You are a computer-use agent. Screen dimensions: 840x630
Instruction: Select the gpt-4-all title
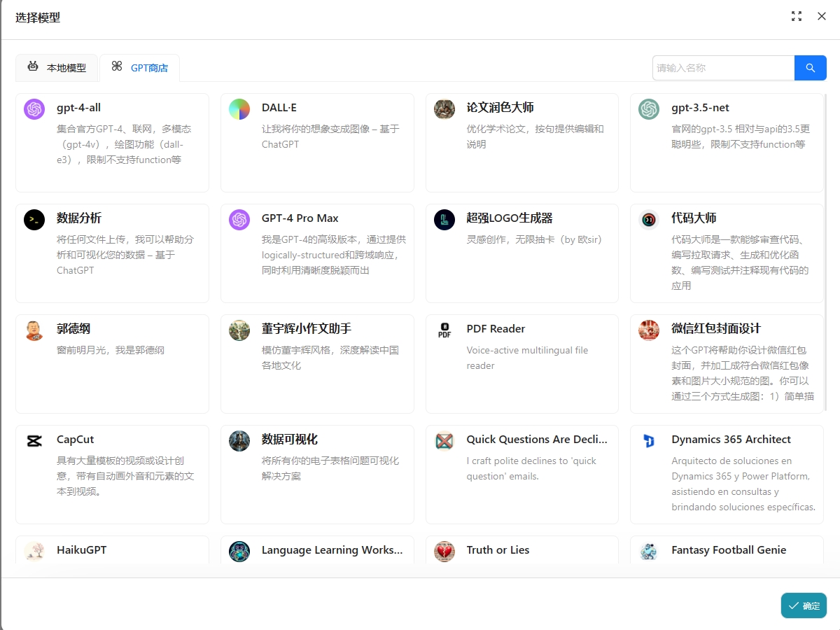[78, 108]
